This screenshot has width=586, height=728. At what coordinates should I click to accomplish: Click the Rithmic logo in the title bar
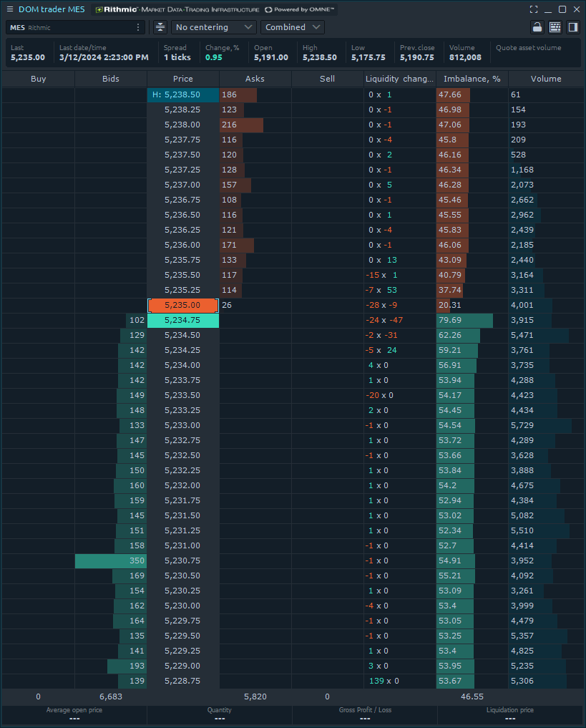point(117,9)
